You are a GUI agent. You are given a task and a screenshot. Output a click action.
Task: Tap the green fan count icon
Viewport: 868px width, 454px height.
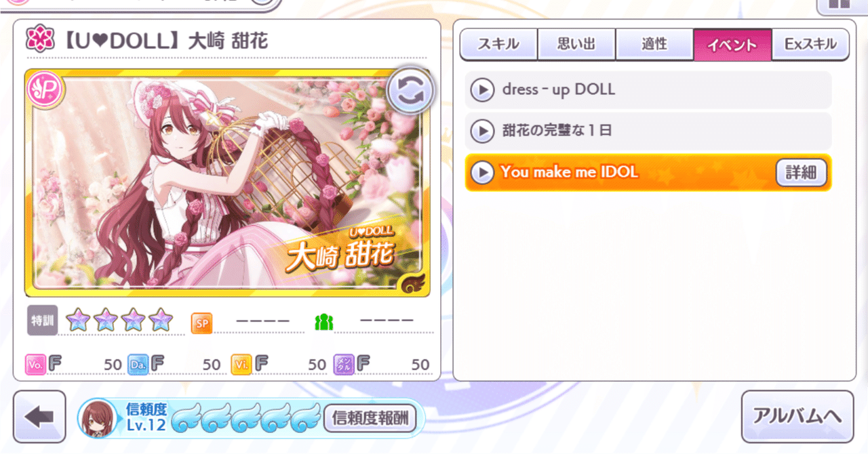[x=324, y=323]
